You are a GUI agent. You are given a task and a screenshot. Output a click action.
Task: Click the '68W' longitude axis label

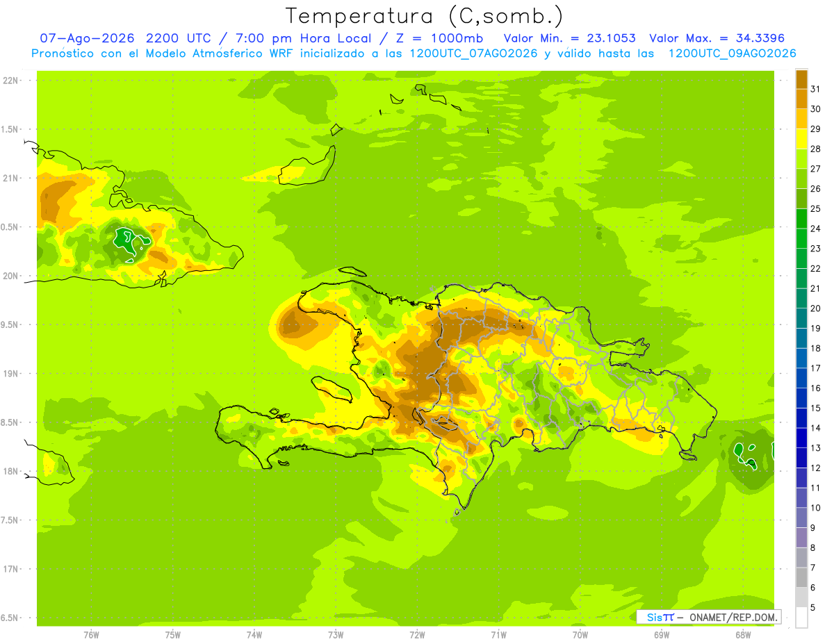pyautogui.click(x=743, y=635)
